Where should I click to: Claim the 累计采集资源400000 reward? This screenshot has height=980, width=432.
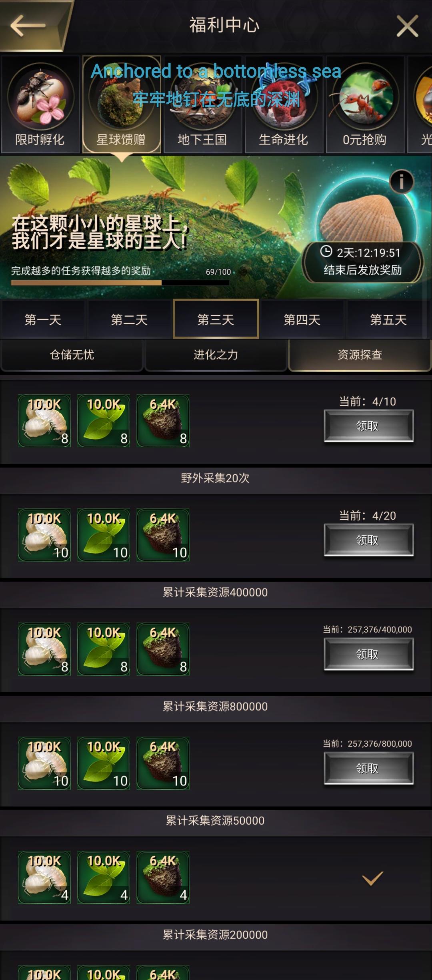point(368,654)
